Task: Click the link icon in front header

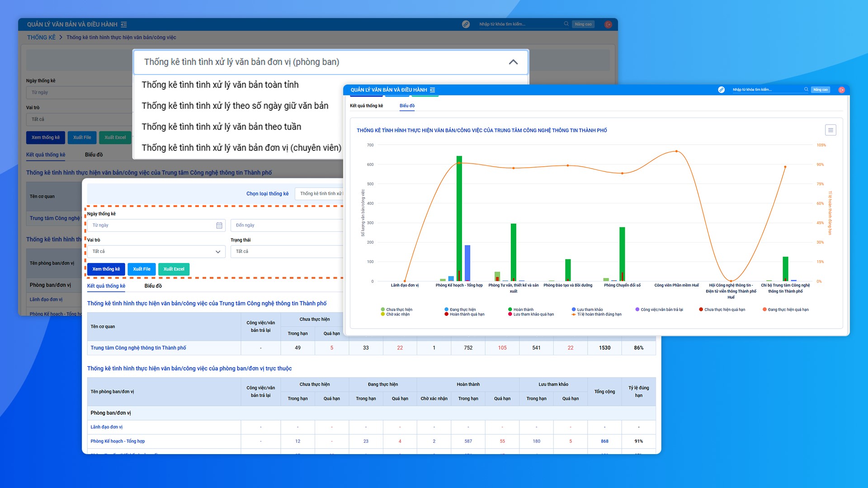Action: click(x=721, y=89)
